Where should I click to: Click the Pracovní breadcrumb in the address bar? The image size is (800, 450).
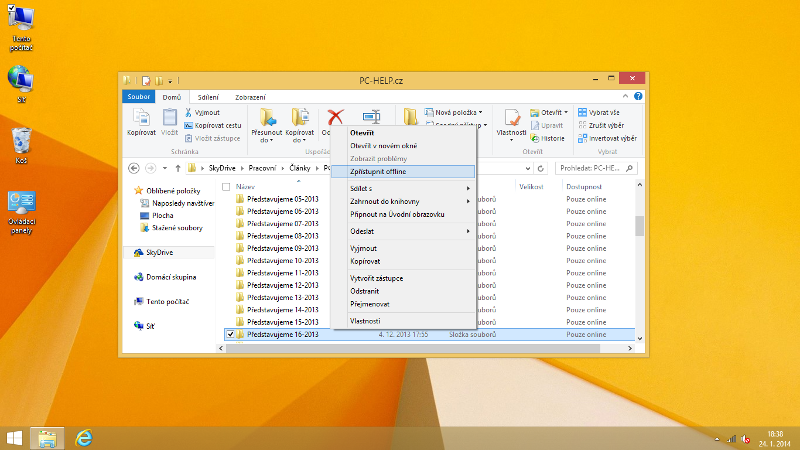coord(263,168)
